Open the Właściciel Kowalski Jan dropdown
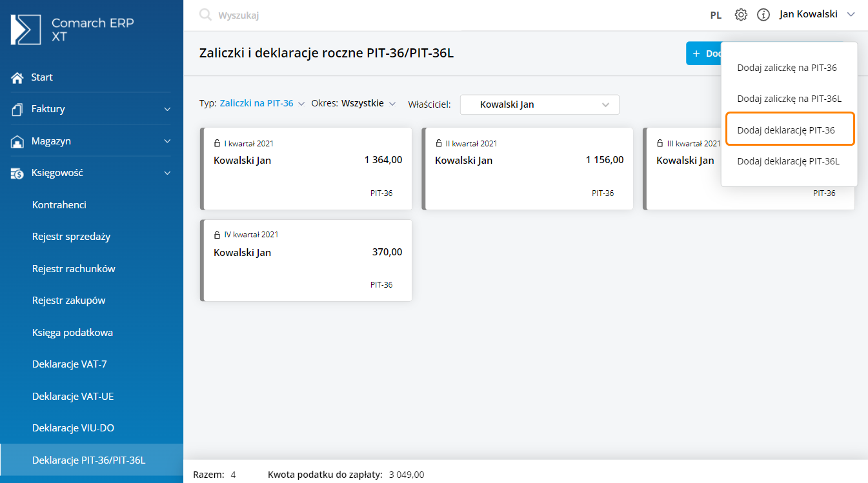Image resolution: width=868 pixels, height=483 pixels. [540, 104]
